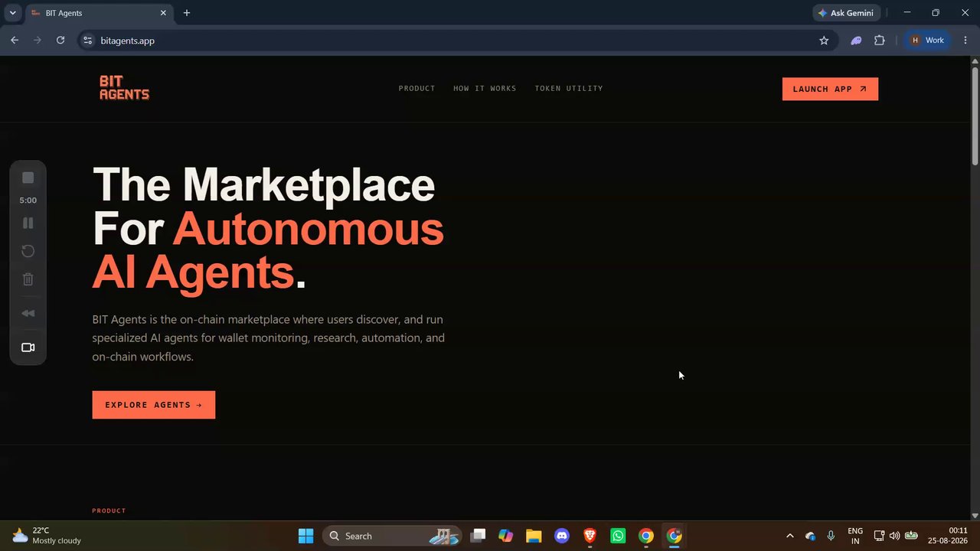This screenshot has height=551, width=980.
Task: Focus the address bar showing bitagents.app
Action: pos(456,41)
